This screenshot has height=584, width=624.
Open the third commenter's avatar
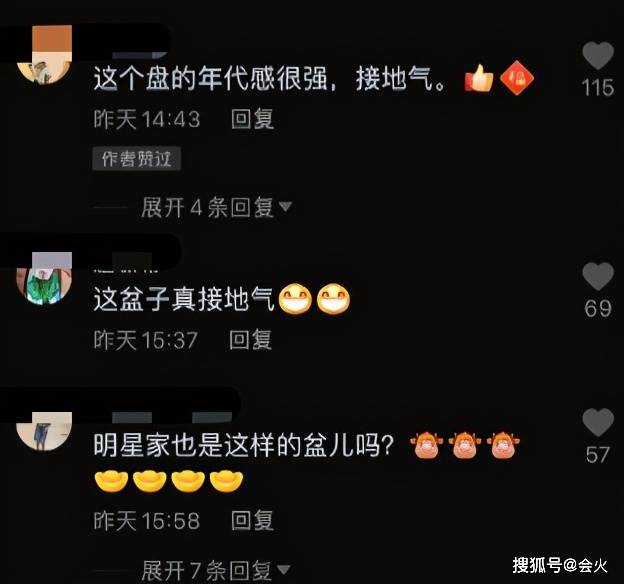(44, 432)
